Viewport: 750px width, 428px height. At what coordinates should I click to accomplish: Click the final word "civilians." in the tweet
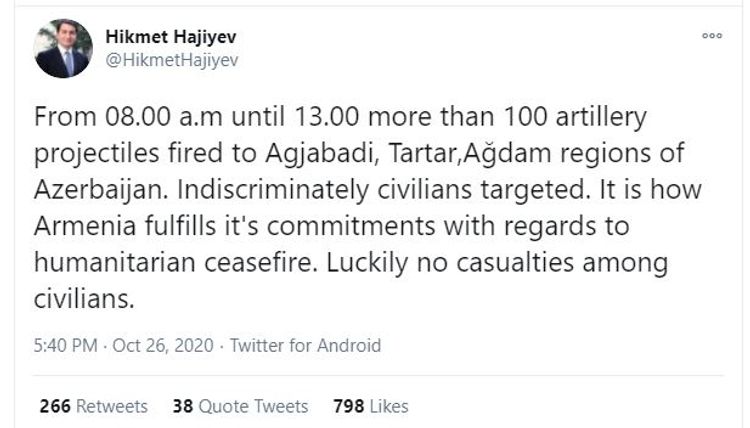point(83,299)
